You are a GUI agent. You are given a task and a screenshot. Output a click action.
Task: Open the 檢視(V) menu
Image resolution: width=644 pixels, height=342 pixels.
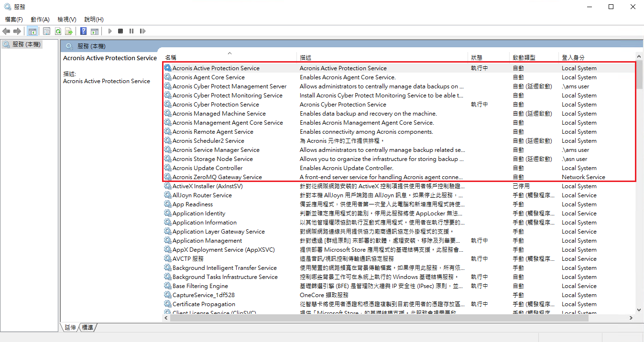click(x=67, y=20)
